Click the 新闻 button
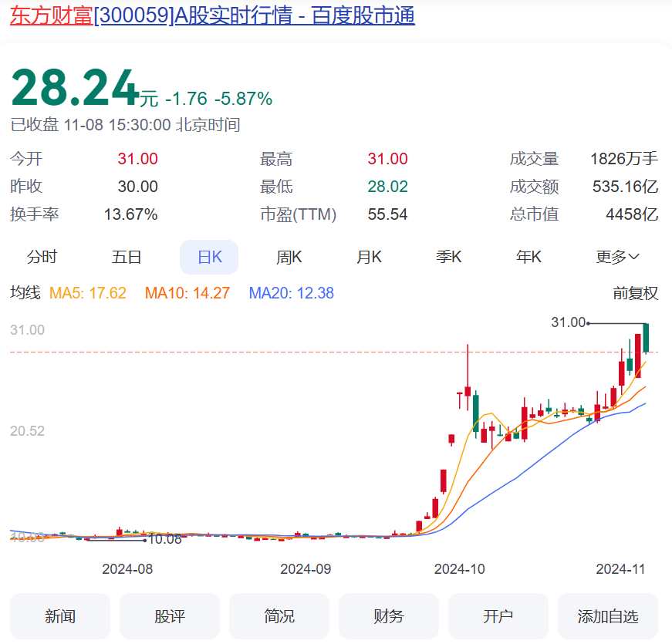The width and height of the screenshot is (672, 644). point(60,616)
